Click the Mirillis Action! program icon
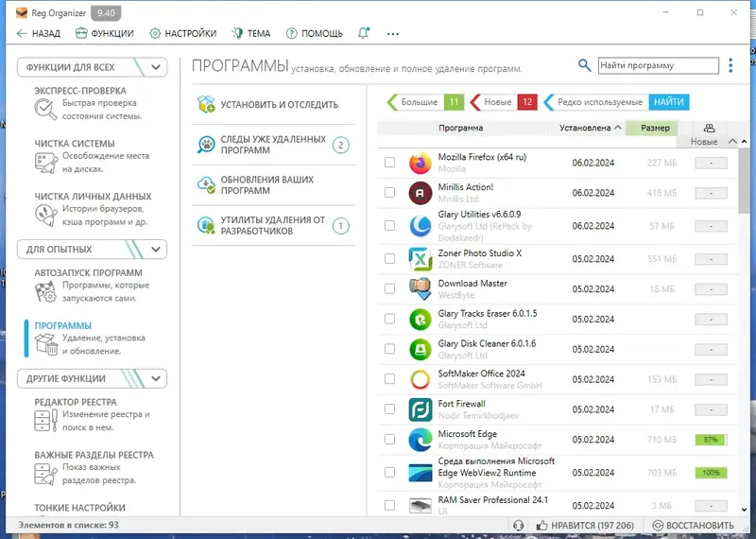 point(420,193)
